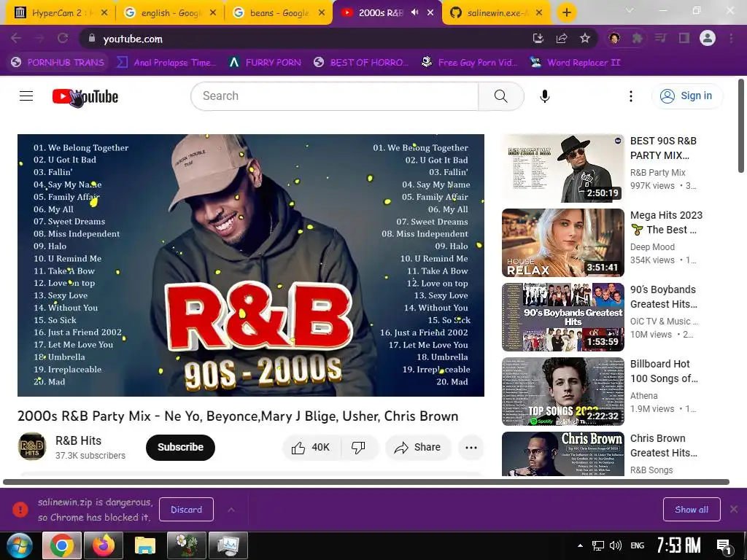The image size is (747, 560).
Task: Click in the YouTube Search field
Action: [x=335, y=96]
